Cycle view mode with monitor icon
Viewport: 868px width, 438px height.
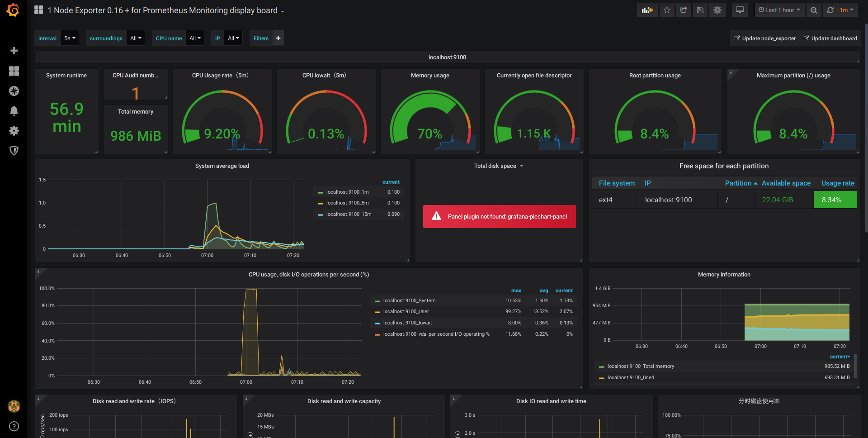click(740, 10)
